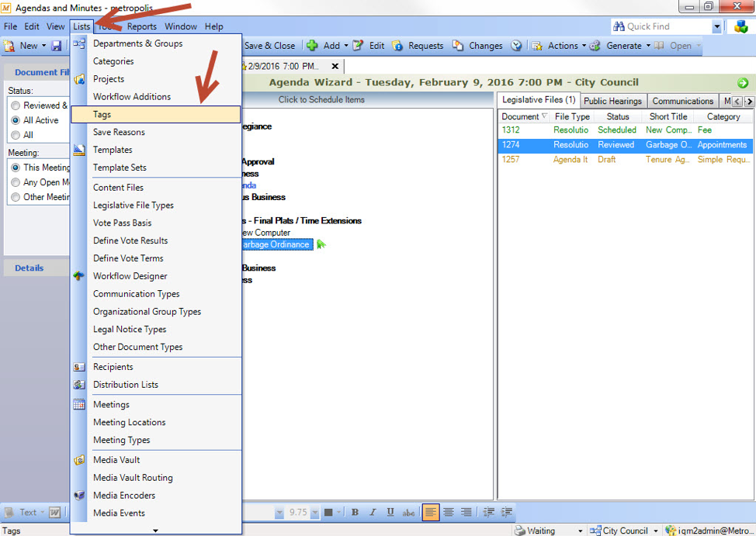This screenshot has height=536, width=756.
Task: Open the Add dropdown arrow
Action: [x=345, y=46]
